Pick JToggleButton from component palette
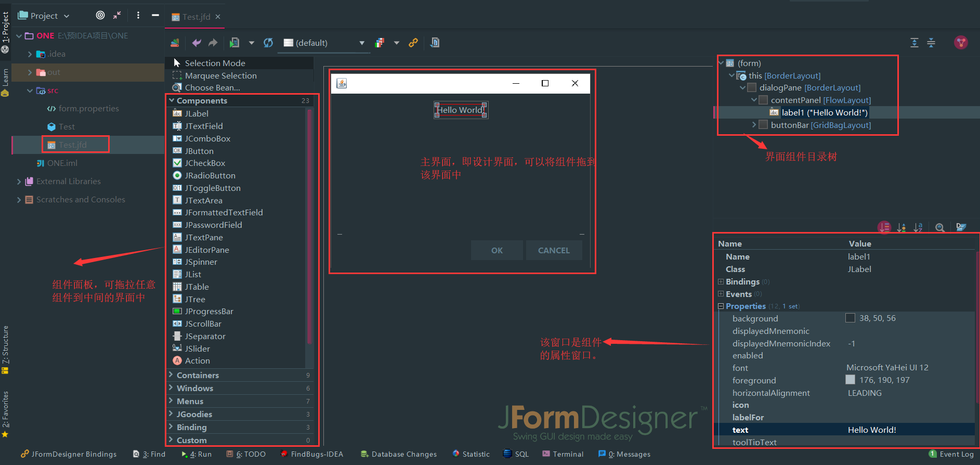The width and height of the screenshot is (980, 465). pyautogui.click(x=206, y=188)
